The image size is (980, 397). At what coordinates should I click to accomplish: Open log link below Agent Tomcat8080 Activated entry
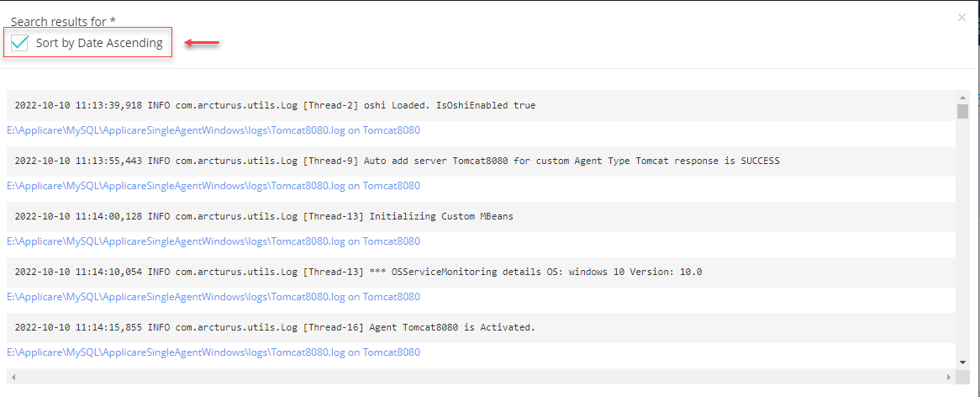(213, 352)
